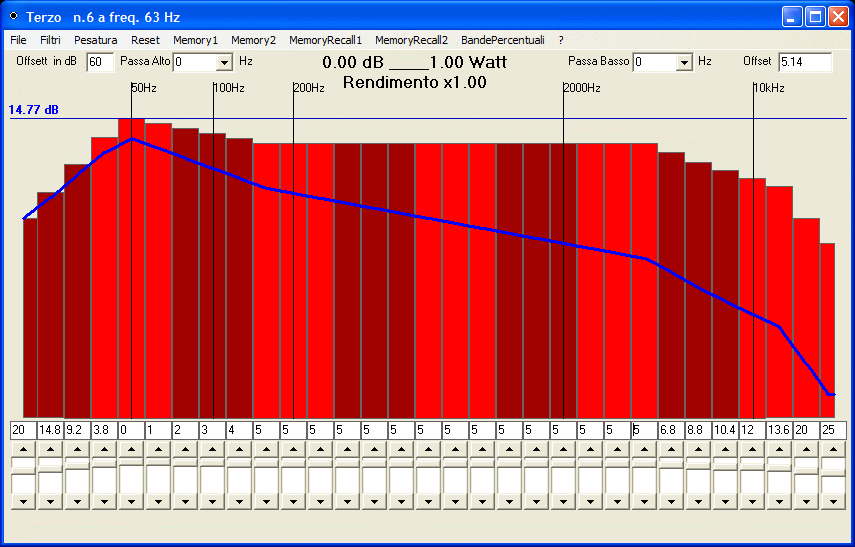Click the band value field showing 9.2
This screenshot has height=547, width=855.
pos(77,430)
